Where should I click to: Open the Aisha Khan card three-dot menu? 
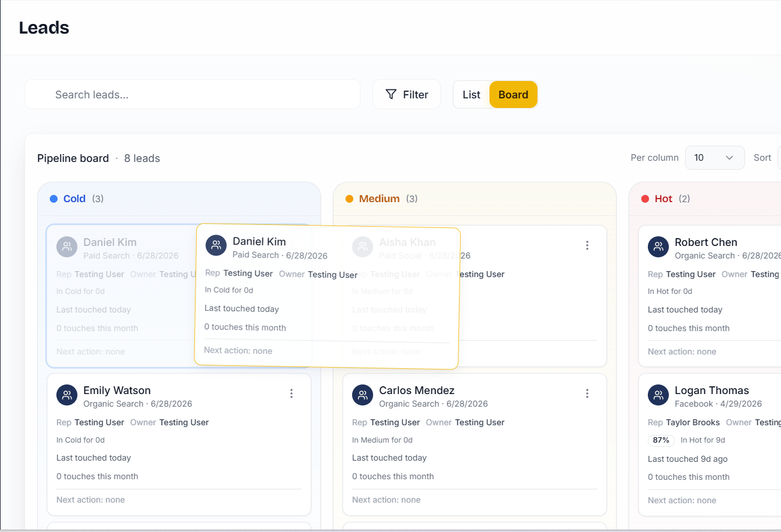coord(587,245)
